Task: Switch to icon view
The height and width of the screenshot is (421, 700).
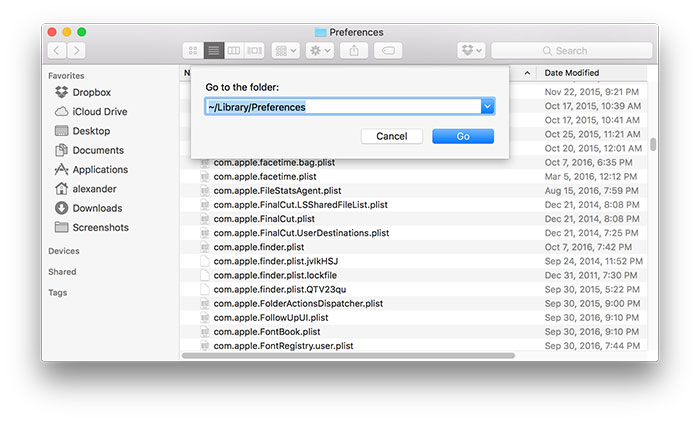Action: (193, 50)
